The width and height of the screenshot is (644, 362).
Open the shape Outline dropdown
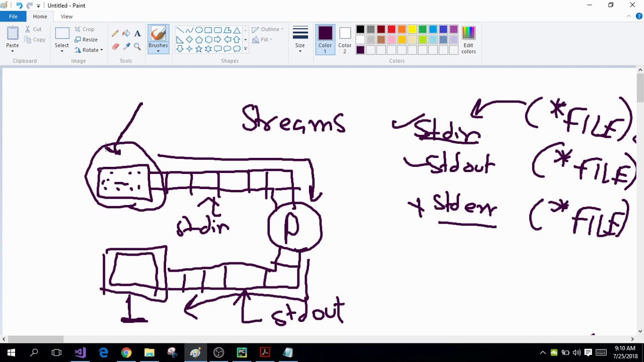coord(268,29)
